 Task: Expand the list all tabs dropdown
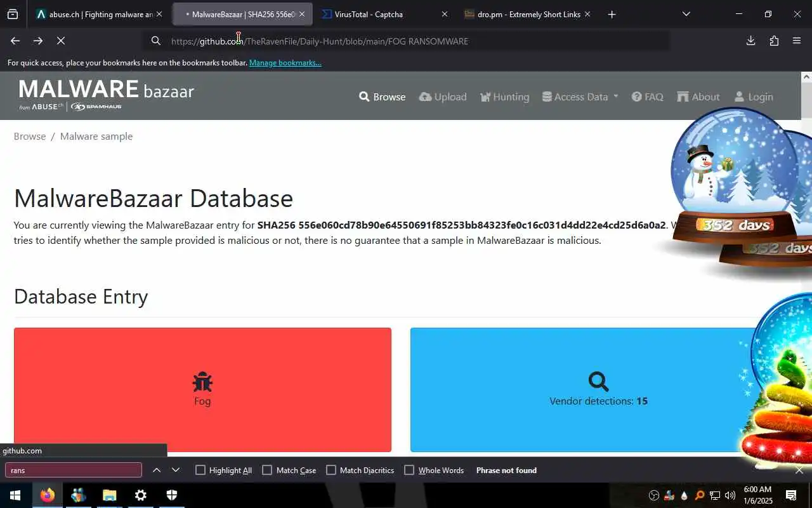click(x=686, y=14)
